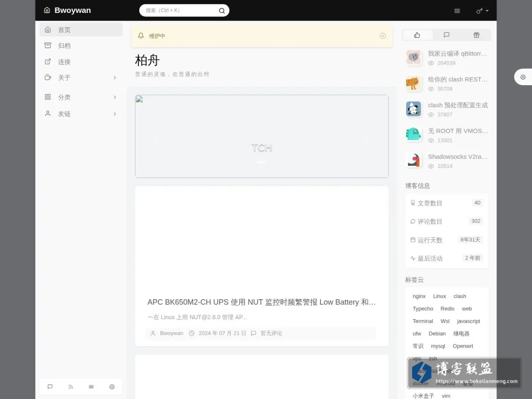Click the teal dinosaur thumbnail
This screenshot has height=399, width=532.
point(414,135)
